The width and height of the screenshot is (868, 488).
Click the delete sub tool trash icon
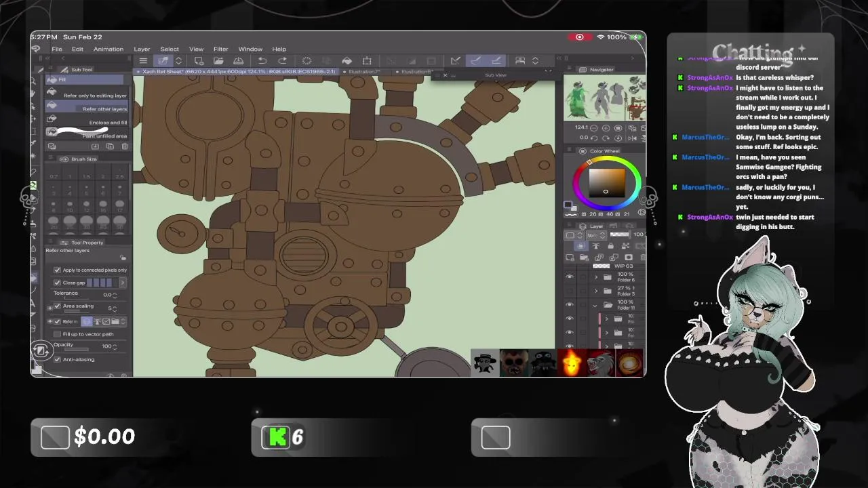pos(124,146)
